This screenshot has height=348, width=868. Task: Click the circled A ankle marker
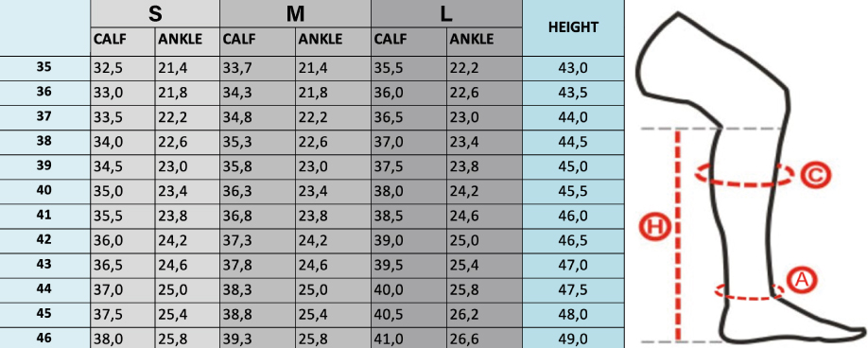coord(802,279)
